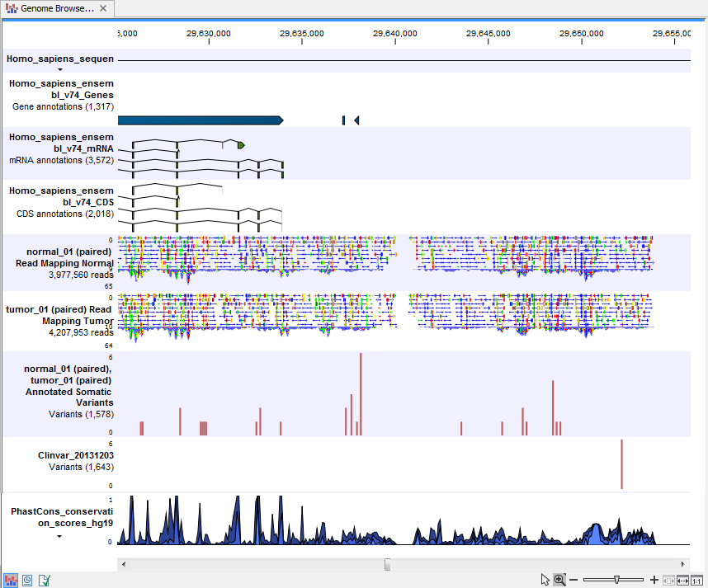Viewport: 708px width, 588px height.
Task: Close the Genome Browse tab
Action: [x=102, y=10]
